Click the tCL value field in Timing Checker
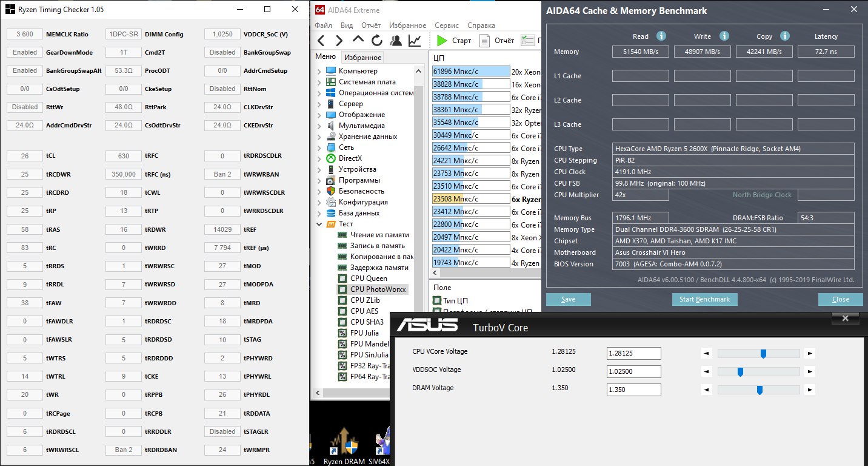This screenshot has width=868, height=466. pyautogui.click(x=25, y=155)
